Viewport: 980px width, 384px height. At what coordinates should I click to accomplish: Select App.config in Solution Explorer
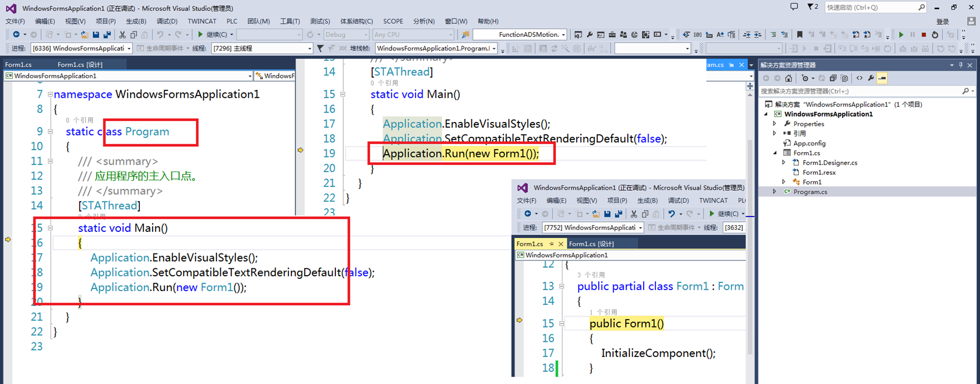[809, 143]
